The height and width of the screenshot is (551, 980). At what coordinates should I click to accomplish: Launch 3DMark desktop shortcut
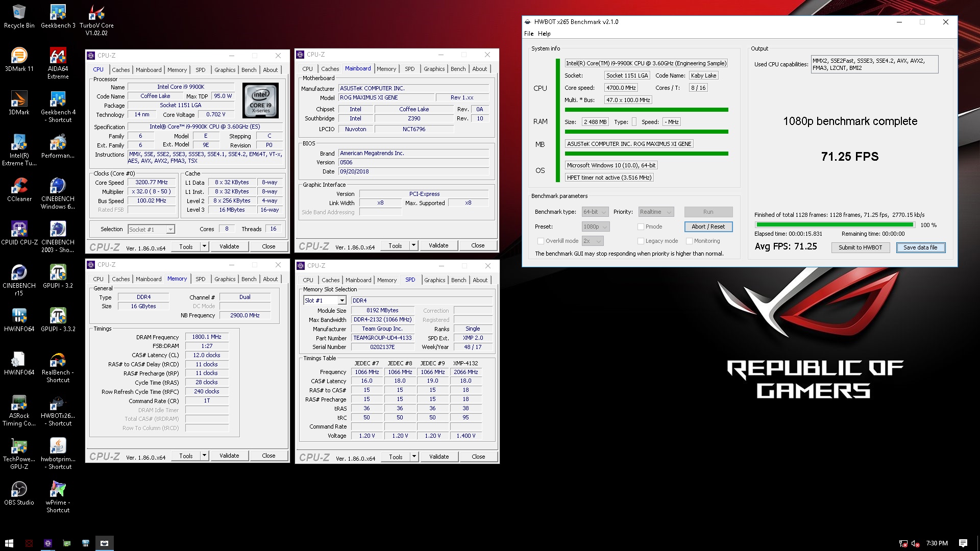[x=19, y=104]
